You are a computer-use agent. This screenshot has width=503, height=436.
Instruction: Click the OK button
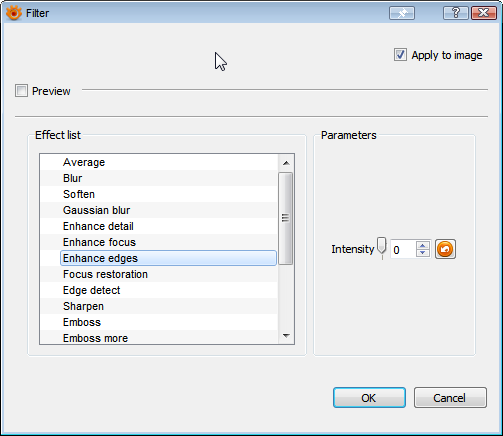[369, 398]
